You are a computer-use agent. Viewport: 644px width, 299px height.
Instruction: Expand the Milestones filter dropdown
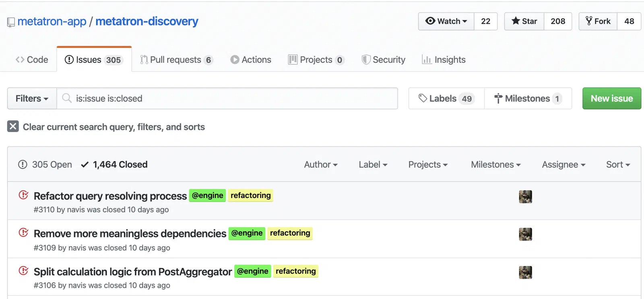(496, 165)
